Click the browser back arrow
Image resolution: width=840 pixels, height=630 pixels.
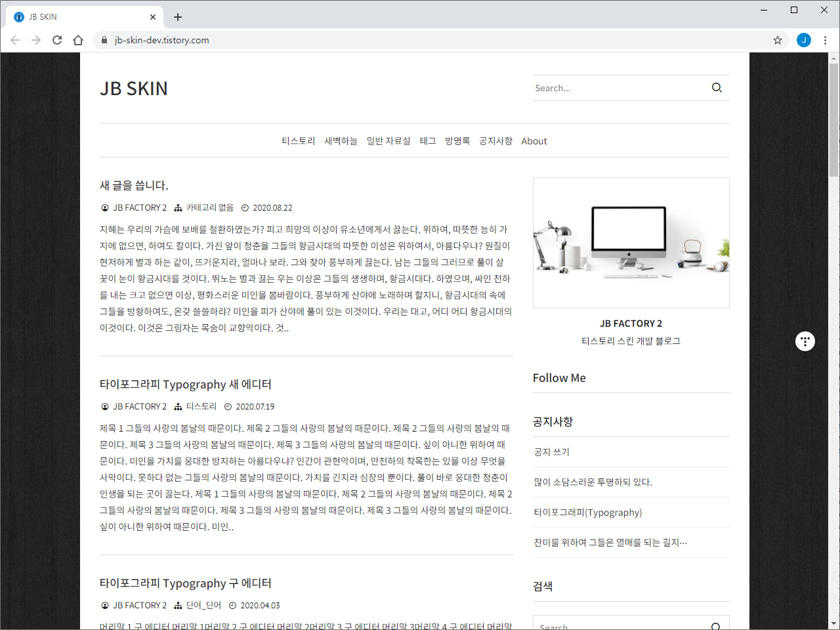[15, 40]
